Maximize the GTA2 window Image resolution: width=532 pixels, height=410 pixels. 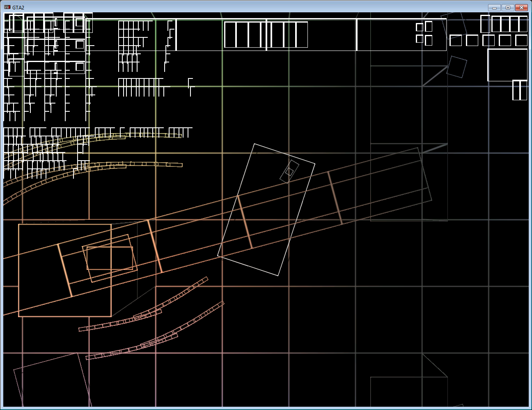click(508, 7)
